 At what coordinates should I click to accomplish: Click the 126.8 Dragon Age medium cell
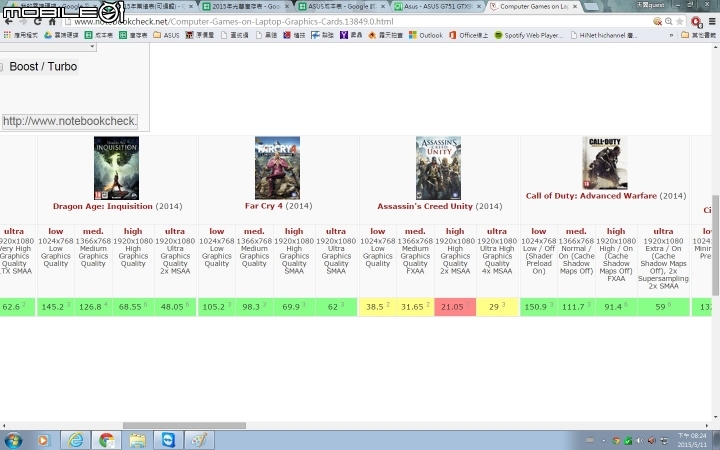pos(93,307)
